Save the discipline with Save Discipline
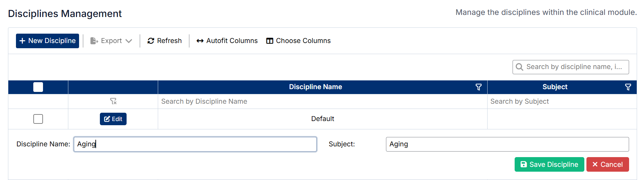This screenshot has width=644, height=180. tap(549, 164)
